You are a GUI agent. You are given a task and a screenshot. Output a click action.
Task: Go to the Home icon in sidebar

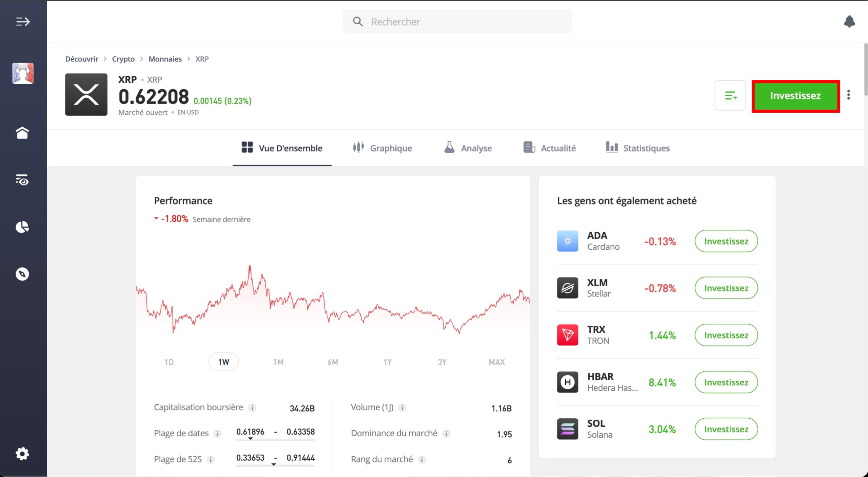22,133
